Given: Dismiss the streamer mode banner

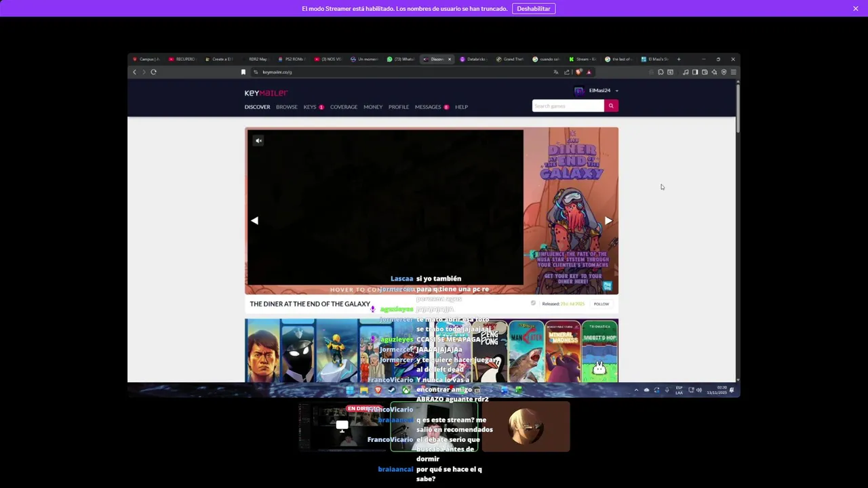Looking at the screenshot, I should 856,9.
